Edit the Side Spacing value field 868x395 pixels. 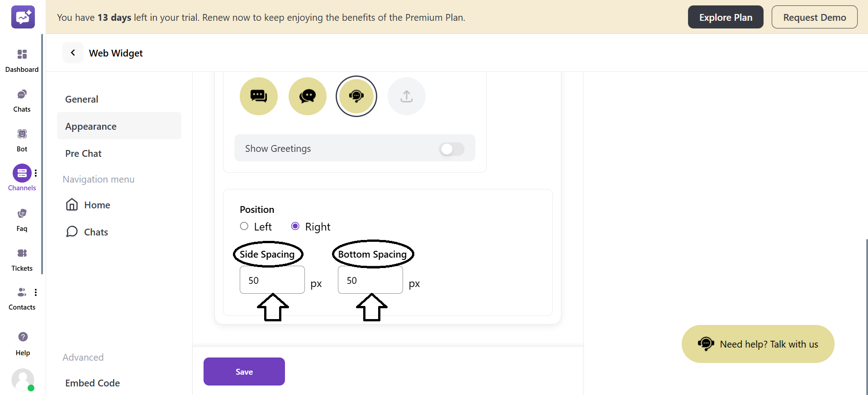(x=271, y=280)
